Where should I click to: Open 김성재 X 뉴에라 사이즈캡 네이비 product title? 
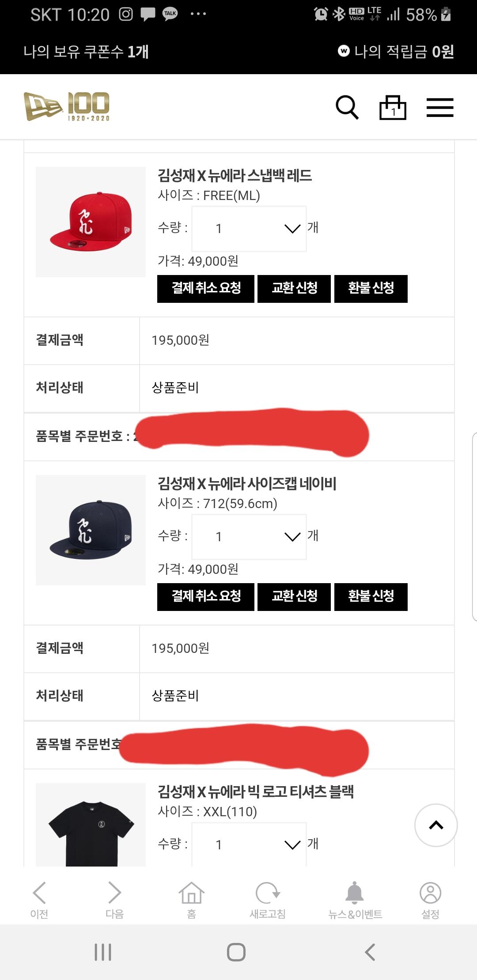click(247, 484)
